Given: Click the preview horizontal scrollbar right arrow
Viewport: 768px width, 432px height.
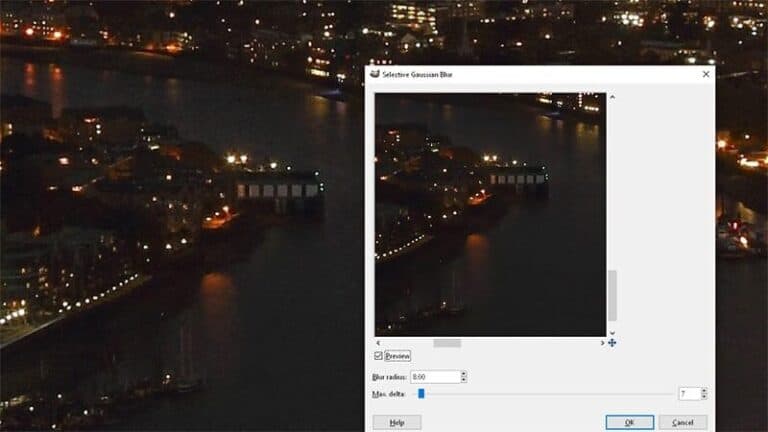Looking at the screenshot, I should (x=602, y=343).
